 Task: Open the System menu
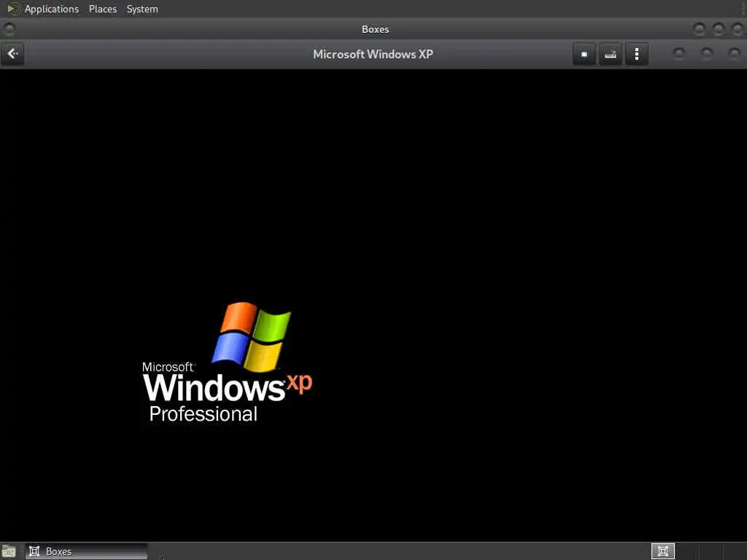(x=142, y=9)
